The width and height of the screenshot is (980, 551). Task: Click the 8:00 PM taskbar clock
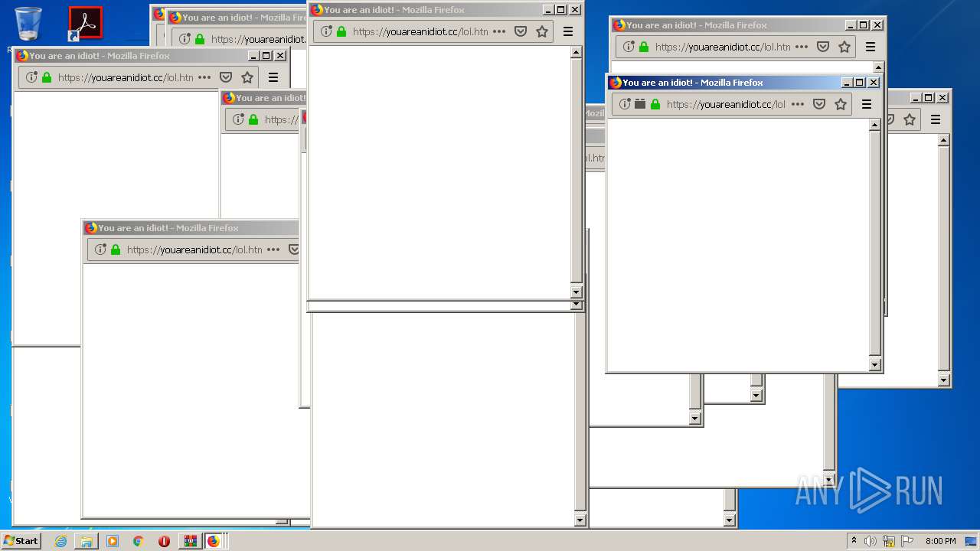(940, 541)
